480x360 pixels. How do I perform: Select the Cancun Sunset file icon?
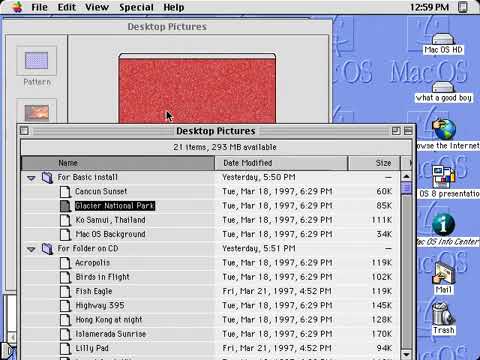65,192
